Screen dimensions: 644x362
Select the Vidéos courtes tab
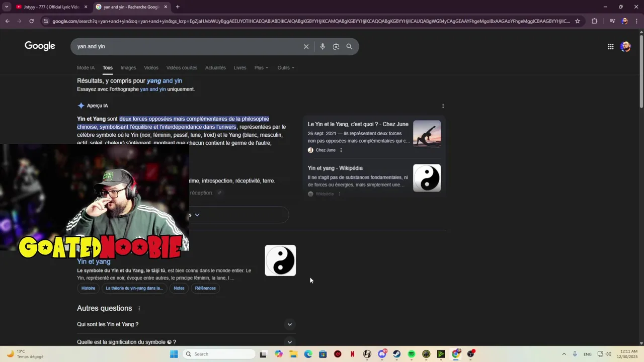182,68
